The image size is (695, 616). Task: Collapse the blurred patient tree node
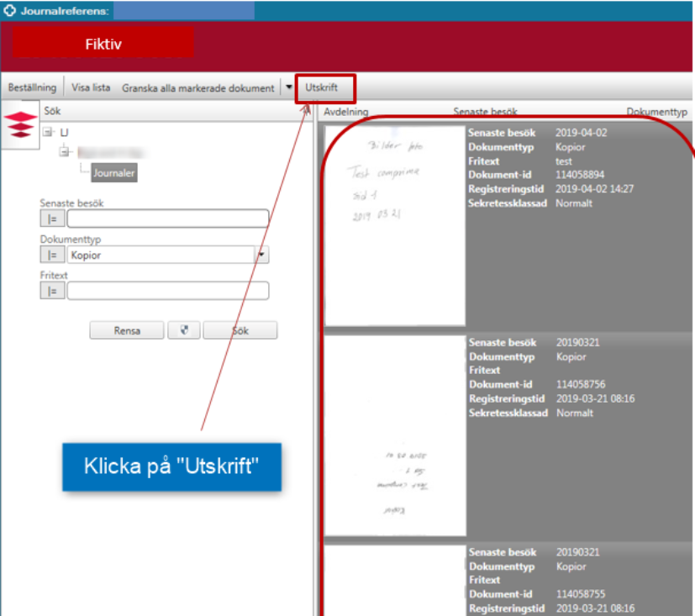click(x=66, y=152)
